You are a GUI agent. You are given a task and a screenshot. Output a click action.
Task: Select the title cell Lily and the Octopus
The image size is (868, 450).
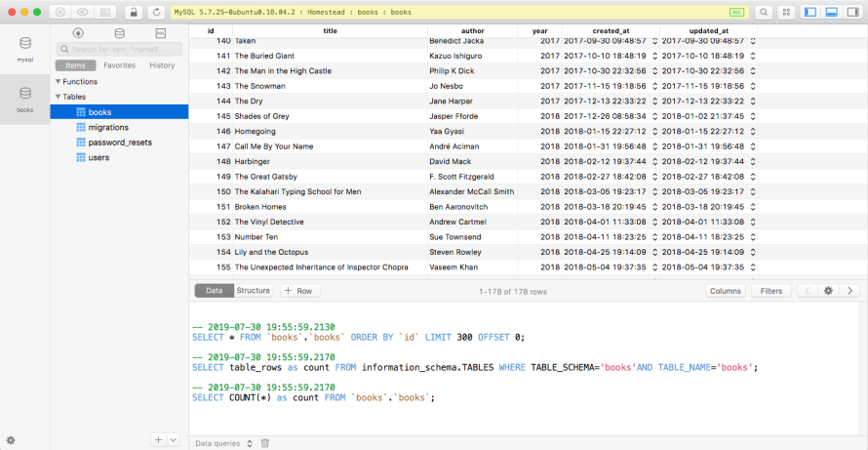click(330, 252)
